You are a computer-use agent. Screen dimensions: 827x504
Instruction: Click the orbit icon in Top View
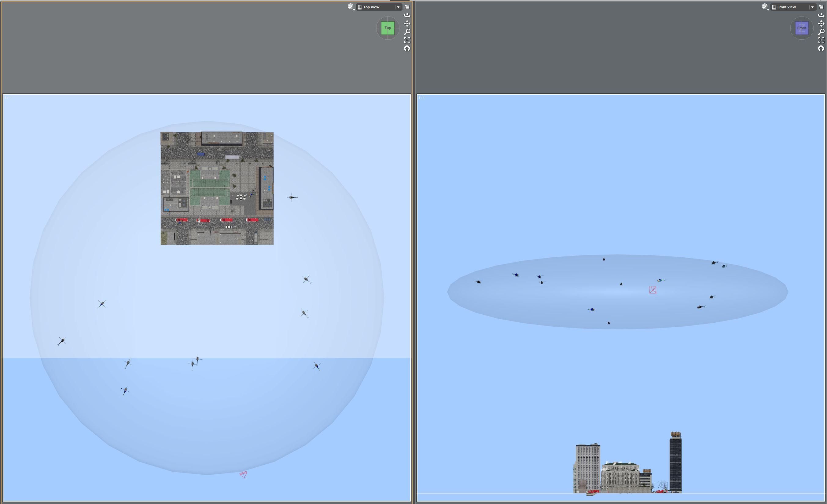point(407,15)
